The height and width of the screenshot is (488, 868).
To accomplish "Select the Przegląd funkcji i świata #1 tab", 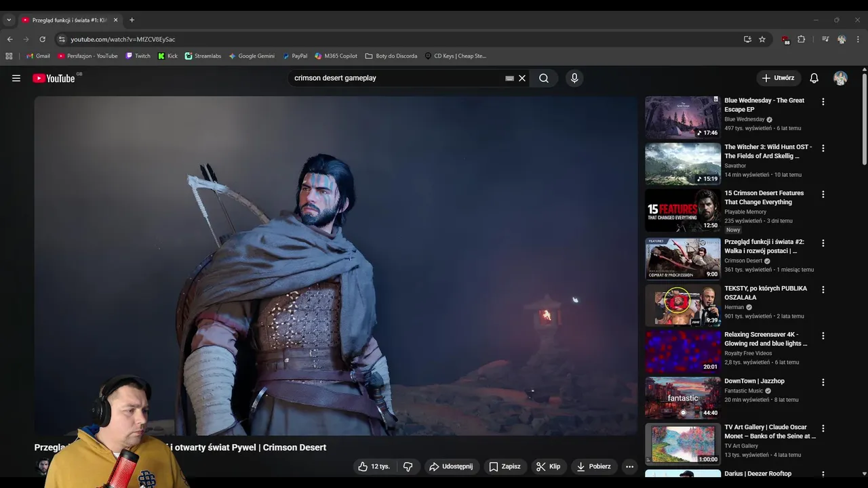I will pyautogui.click(x=70, y=20).
